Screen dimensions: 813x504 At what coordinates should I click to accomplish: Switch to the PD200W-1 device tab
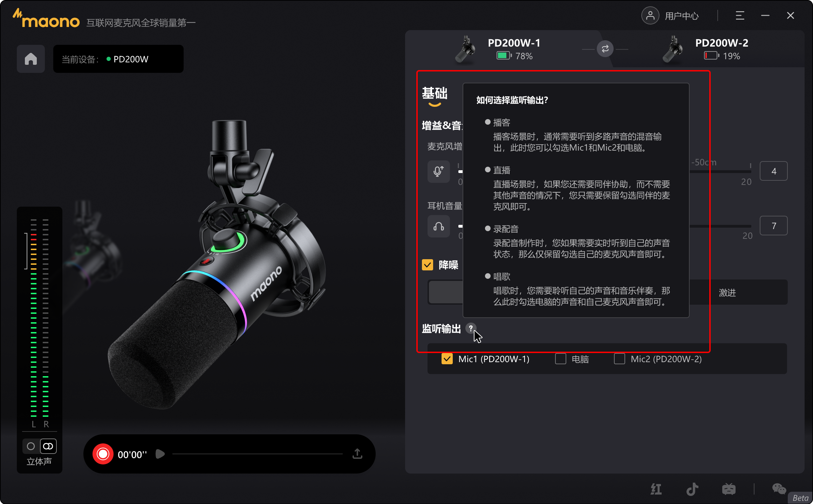click(x=505, y=49)
